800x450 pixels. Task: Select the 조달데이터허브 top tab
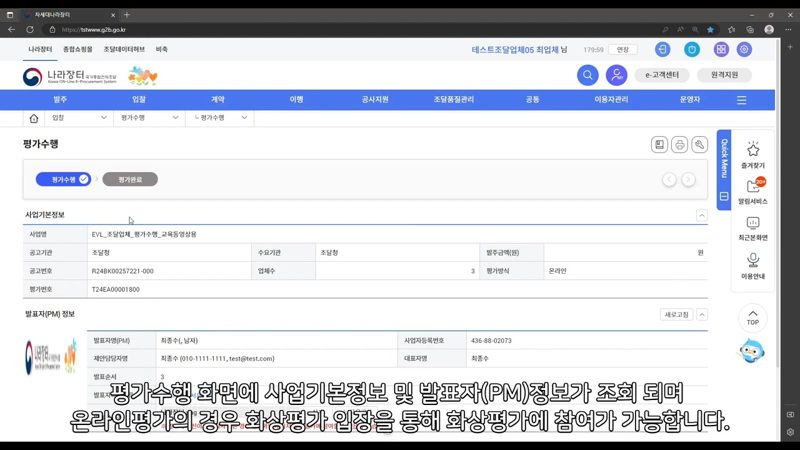click(x=124, y=49)
